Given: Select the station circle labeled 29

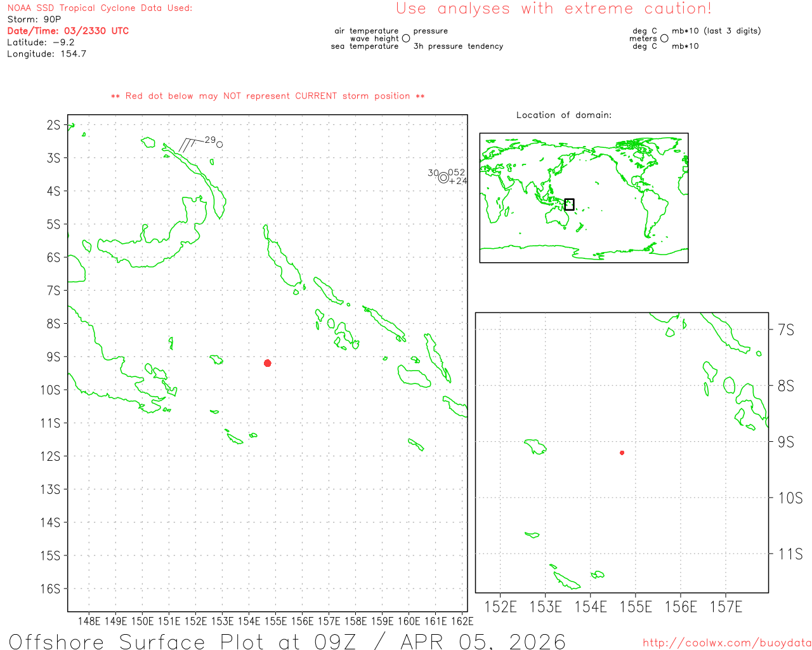Looking at the screenshot, I should coord(219,145).
